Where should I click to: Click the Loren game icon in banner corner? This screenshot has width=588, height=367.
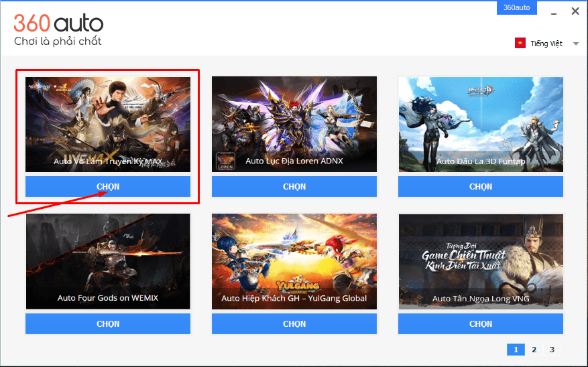point(226,161)
